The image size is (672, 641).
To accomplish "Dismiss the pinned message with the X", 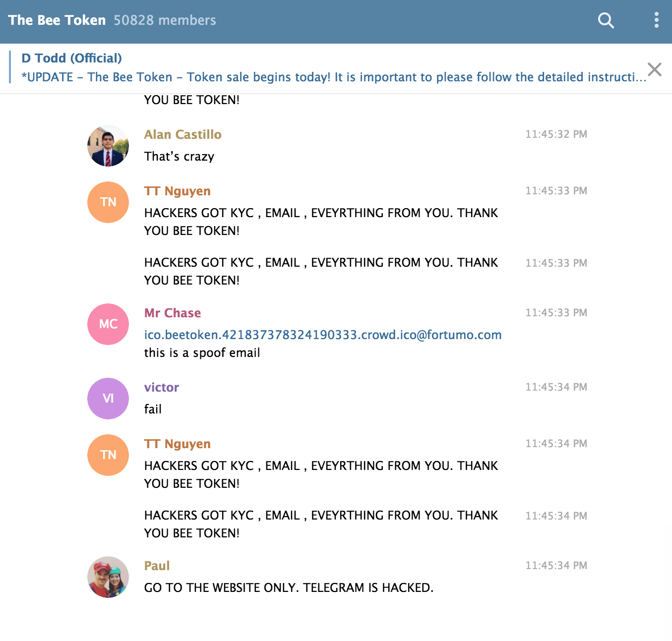I will tap(654, 69).
